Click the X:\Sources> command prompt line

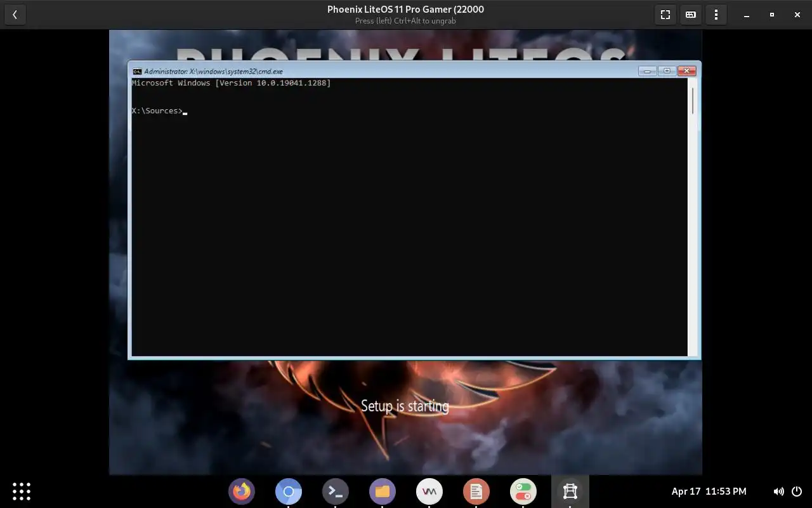pos(159,111)
